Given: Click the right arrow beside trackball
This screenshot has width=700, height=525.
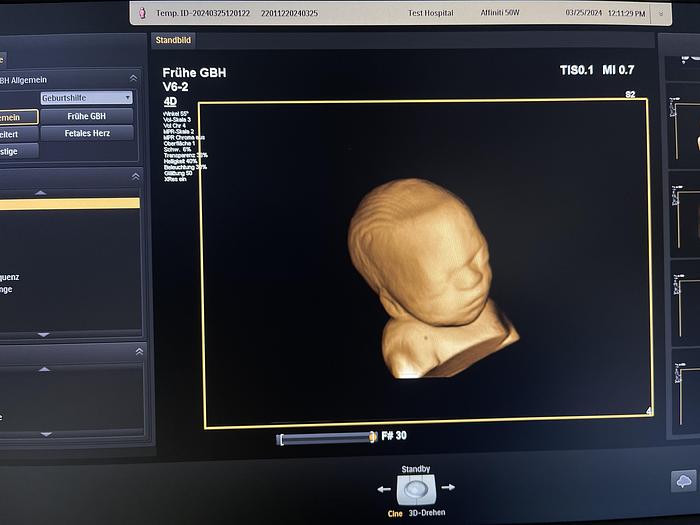Looking at the screenshot, I should click(x=448, y=487).
